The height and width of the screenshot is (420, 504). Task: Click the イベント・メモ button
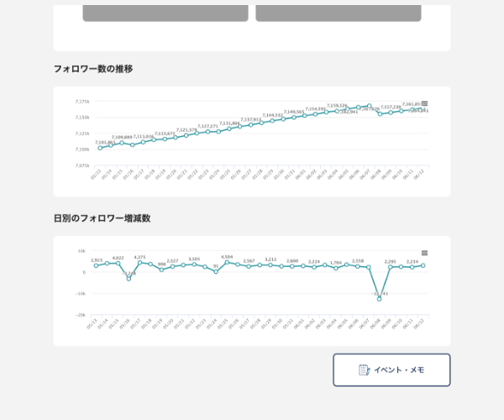point(391,370)
